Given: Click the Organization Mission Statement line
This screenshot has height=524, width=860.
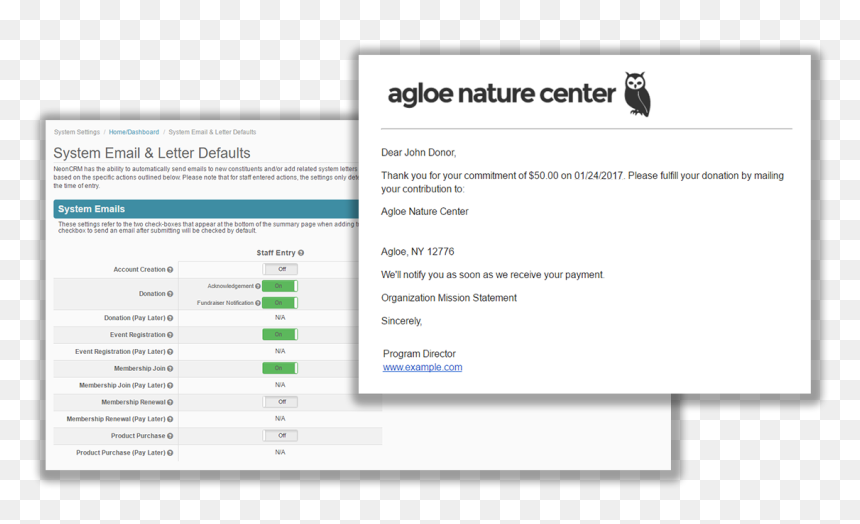Looking at the screenshot, I should 449,298.
